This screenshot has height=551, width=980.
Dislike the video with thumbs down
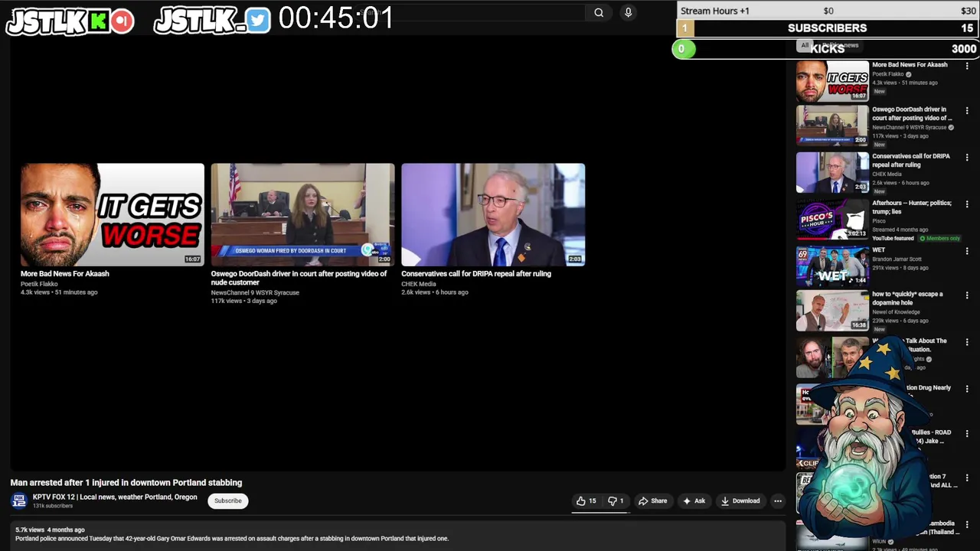pos(615,501)
